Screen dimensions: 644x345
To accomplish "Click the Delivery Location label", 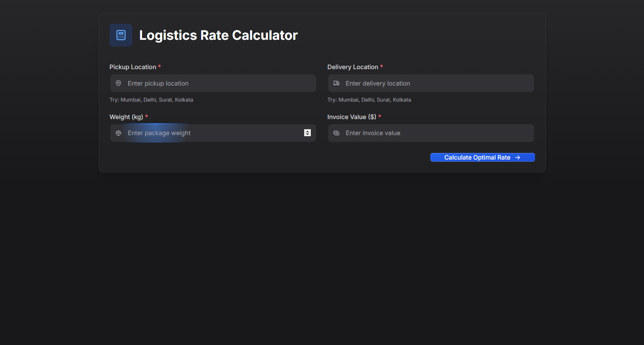I will tap(353, 67).
